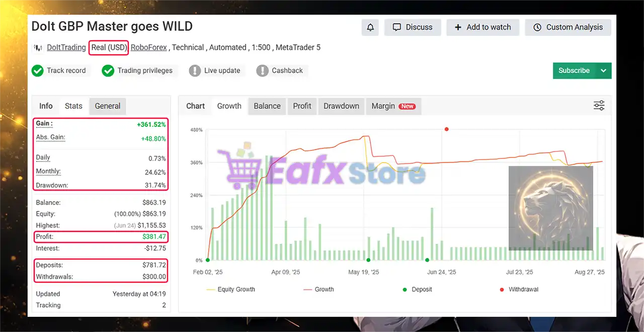Click the notification bell icon
The height and width of the screenshot is (332, 644).
pyautogui.click(x=370, y=27)
